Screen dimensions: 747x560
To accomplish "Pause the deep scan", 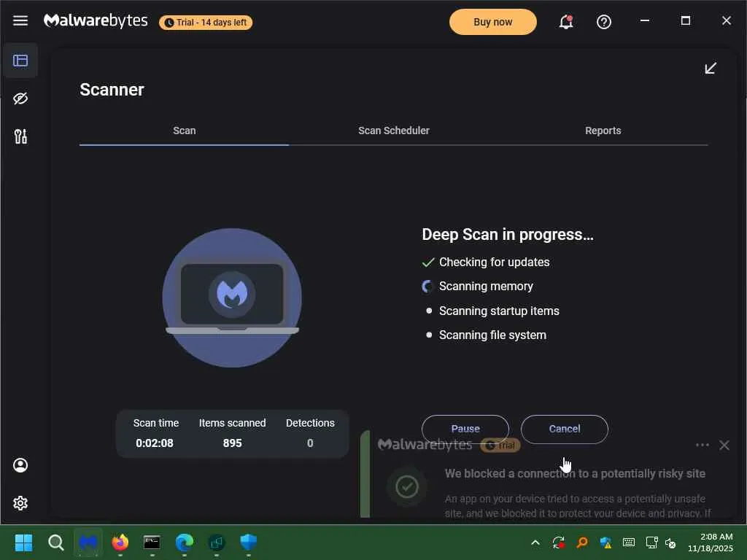I will 465,429.
